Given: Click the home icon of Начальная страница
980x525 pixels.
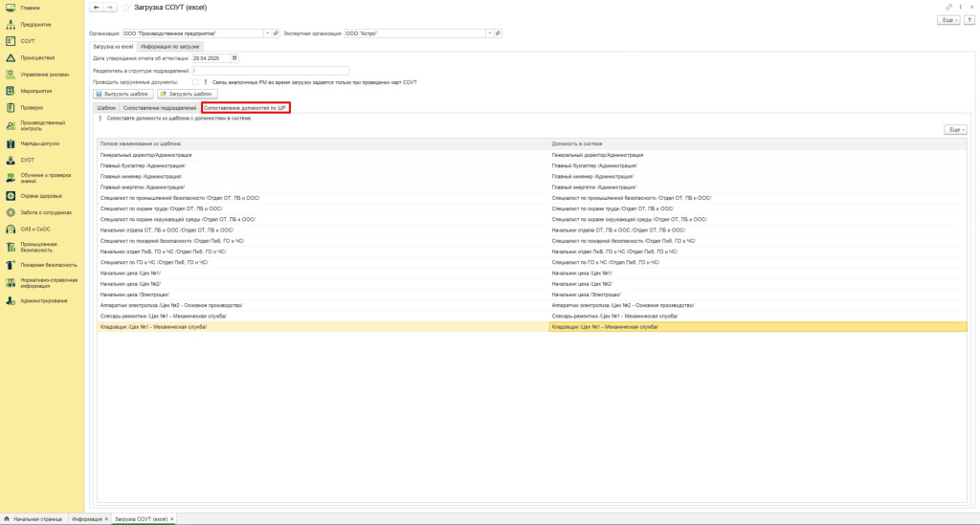Looking at the screenshot, I should click(x=7, y=518).
